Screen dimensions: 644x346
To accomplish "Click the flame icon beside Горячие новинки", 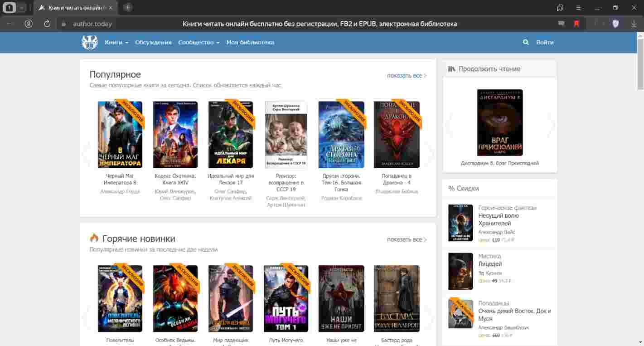I will pos(94,238).
